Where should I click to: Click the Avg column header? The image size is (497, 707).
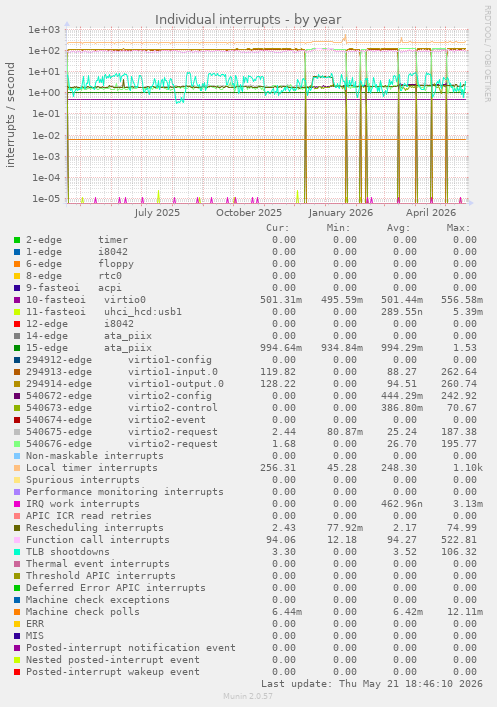(398, 228)
